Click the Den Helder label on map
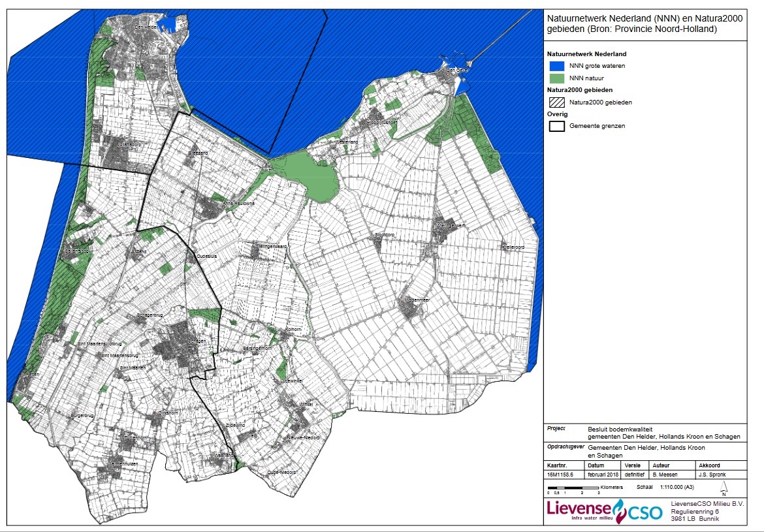Image resolution: width=764 pixels, height=532 pixels. coord(145,27)
